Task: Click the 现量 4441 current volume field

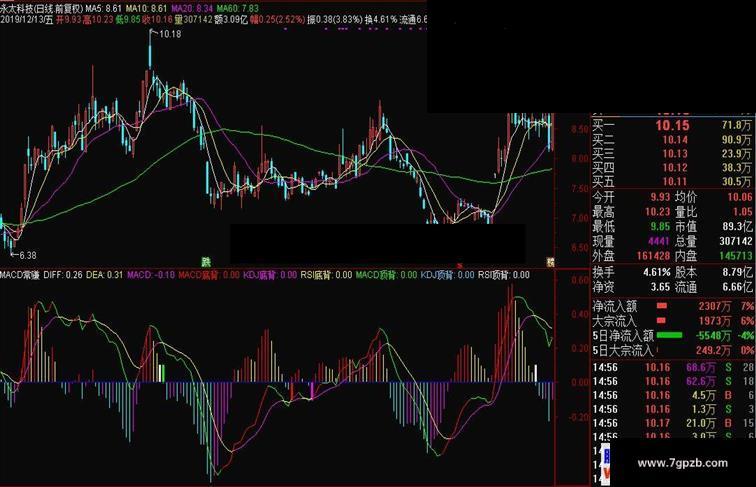Action: click(631, 241)
